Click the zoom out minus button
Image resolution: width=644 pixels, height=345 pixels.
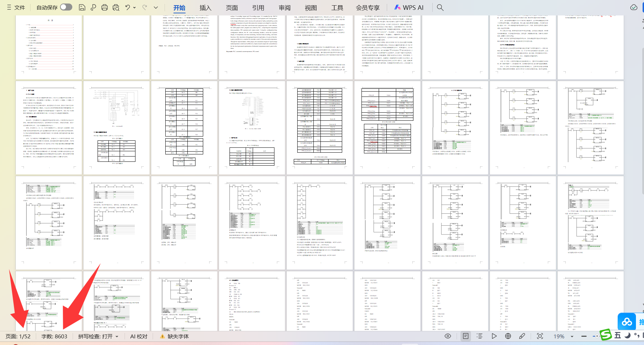tap(584, 336)
